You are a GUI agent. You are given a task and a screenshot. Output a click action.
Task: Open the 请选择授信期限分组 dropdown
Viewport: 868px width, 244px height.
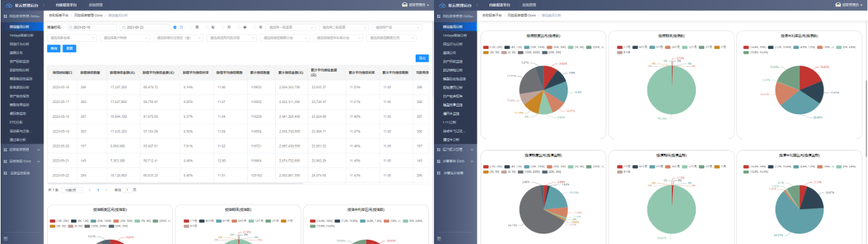(x=285, y=37)
